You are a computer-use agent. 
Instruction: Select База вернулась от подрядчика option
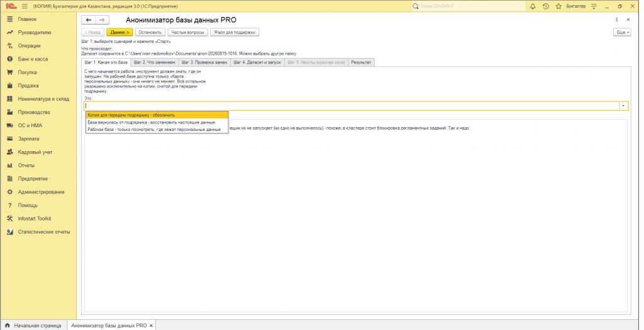157,122
